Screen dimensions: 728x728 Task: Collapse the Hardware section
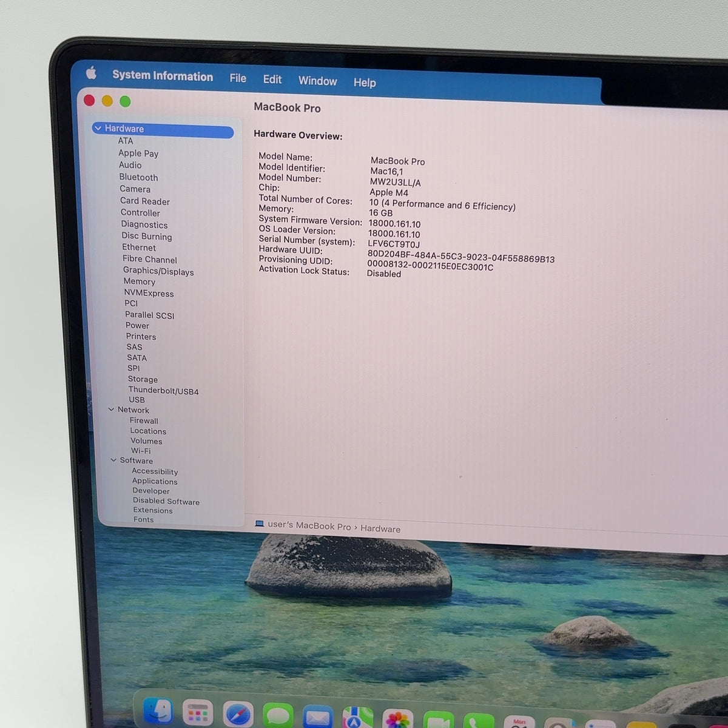(98, 129)
